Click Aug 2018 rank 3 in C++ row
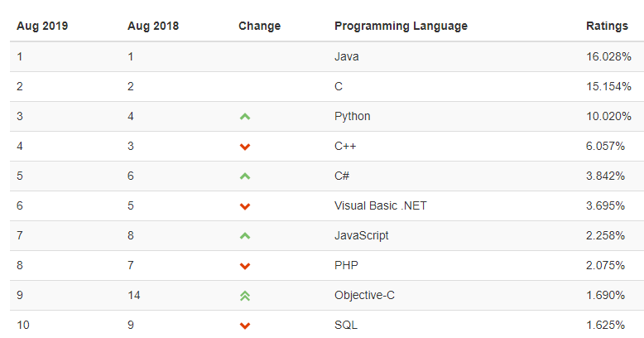The width and height of the screenshot is (644, 338). click(x=131, y=146)
